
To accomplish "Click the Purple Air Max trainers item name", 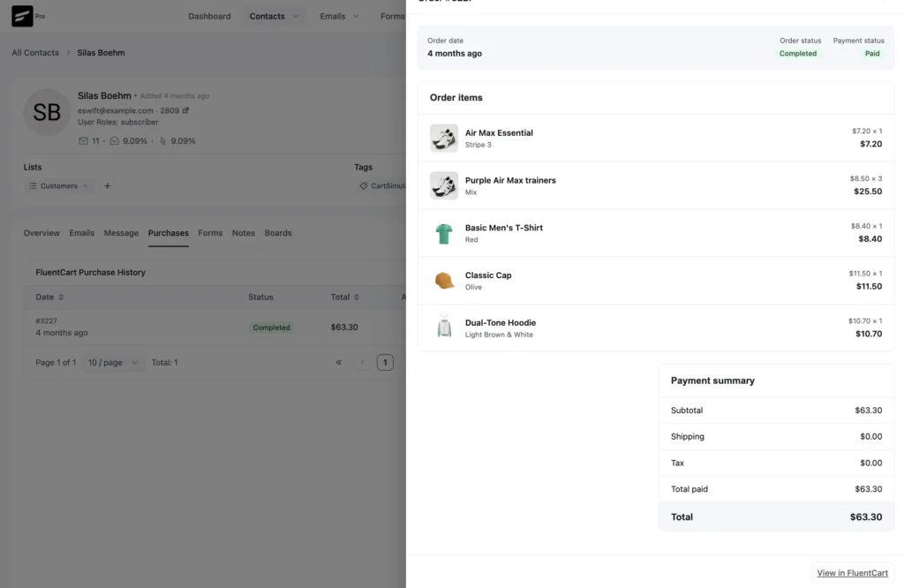I will tap(510, 180).
